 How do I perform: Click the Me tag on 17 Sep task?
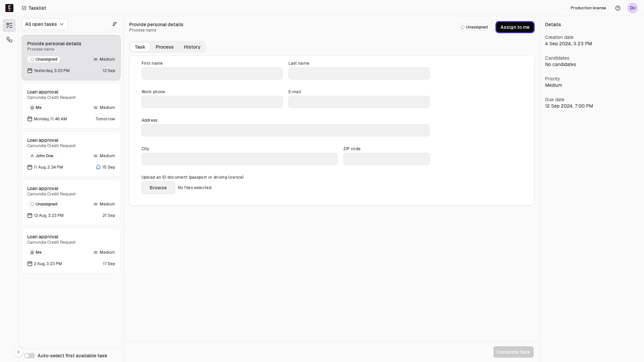click(x=36, y=252)
